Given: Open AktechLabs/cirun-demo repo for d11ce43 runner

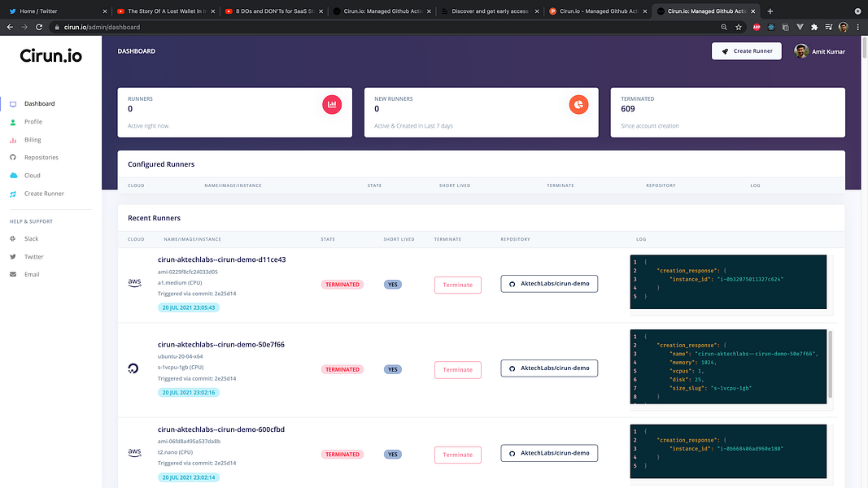Looking at the screenshot, I should tap(549, 284).
